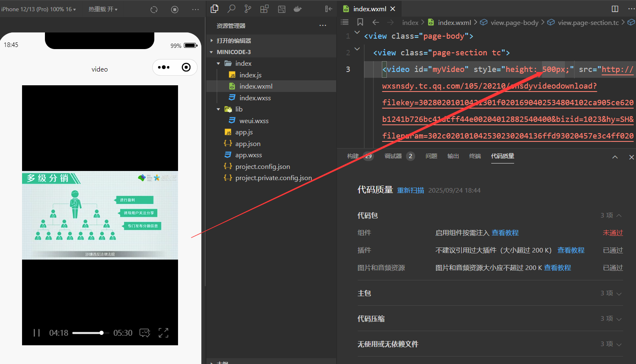This screenshot has width=636, height=364.
Task: Split the editor to the side
Action: (615, 9)
